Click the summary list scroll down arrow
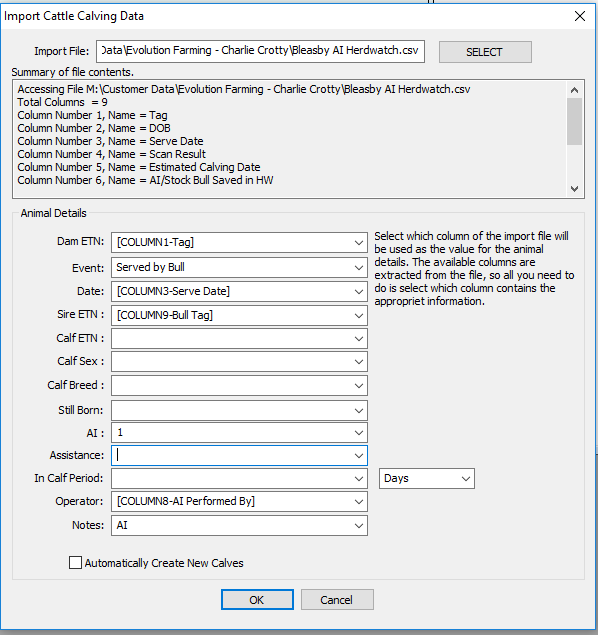Image resolution: width=598 pixels, height=635 pixels. [575, 189]
